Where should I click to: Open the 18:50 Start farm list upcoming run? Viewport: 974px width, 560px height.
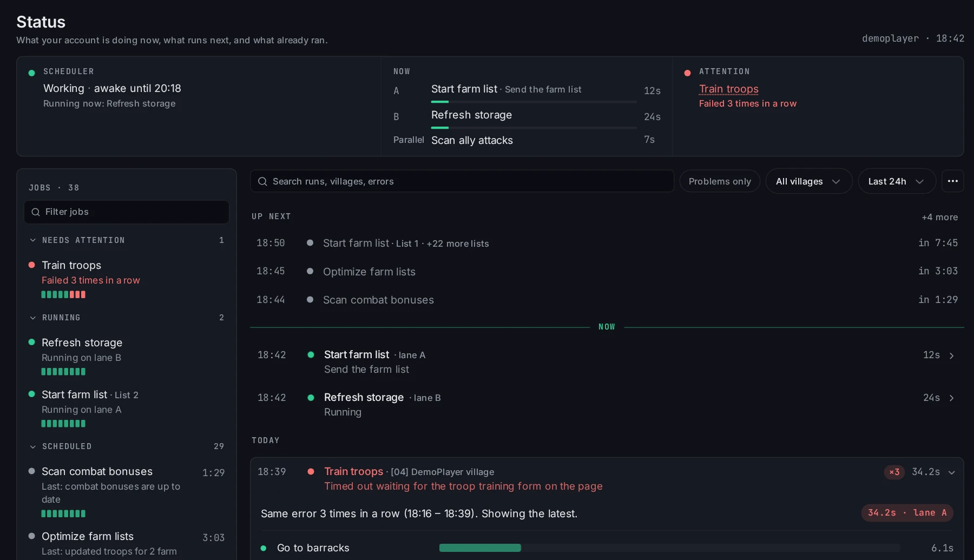pos(607,243)
